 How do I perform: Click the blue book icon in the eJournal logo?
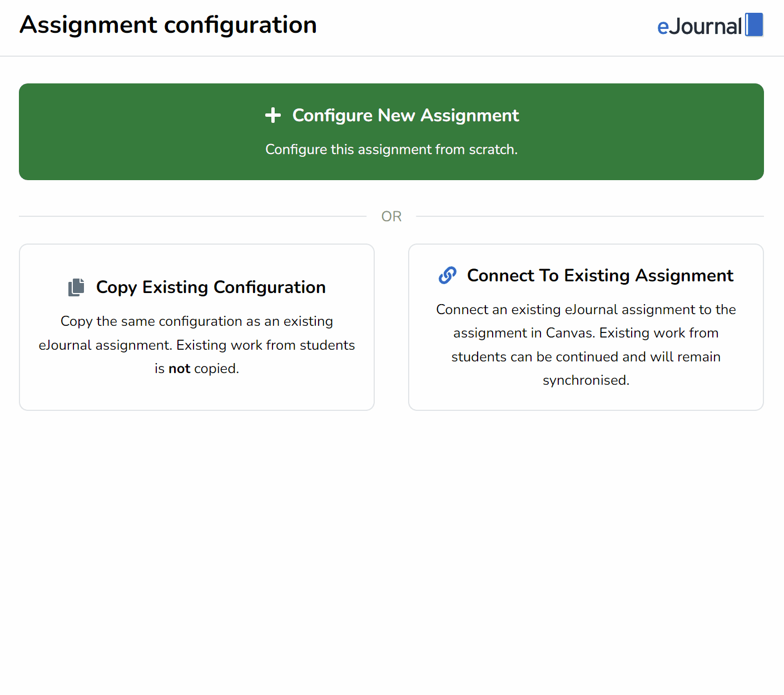(x=755, y=25)
